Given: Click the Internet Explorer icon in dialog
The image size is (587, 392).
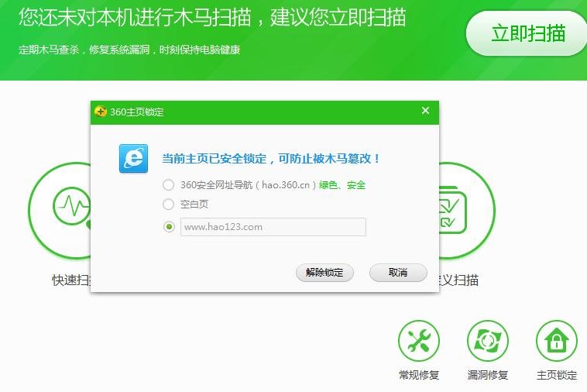Looking at the screenshot, I should click(x=134, y=158).
